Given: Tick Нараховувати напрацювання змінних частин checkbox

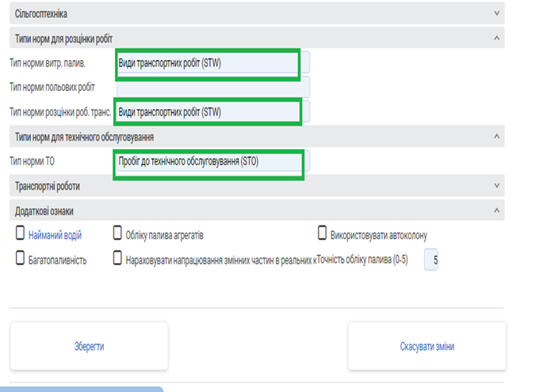Looking at the screenshot, I should (117, 258).
